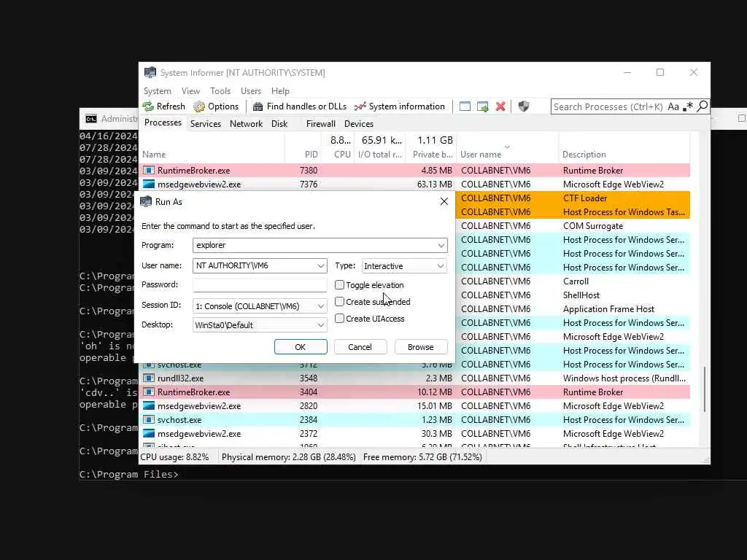Viewport: 747px width, 560px height.
Task: Click the msedgewebview2.exe 2820 process icon
Action: click(x=149, y=405)
